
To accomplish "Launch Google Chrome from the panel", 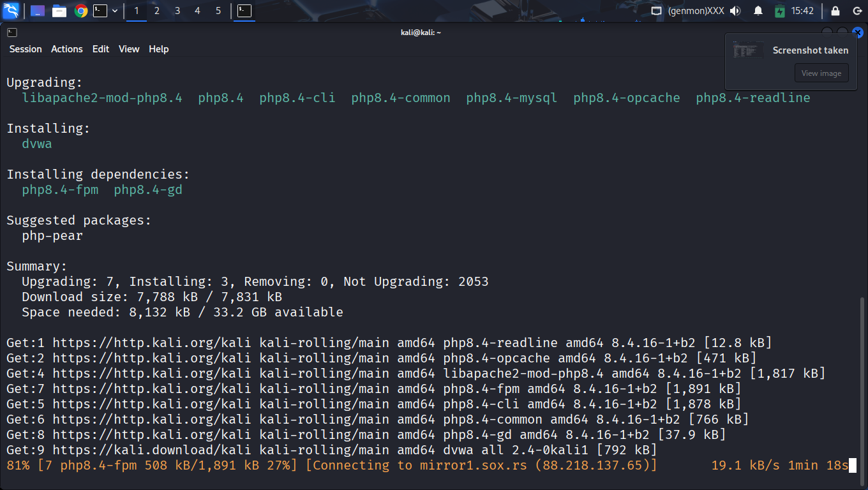I will [x=80, y=11].
